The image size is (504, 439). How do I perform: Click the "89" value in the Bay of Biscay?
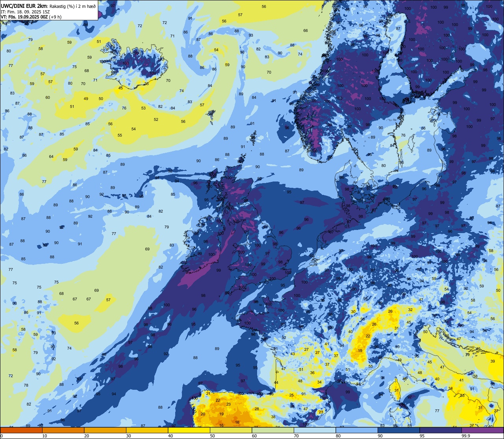(x=217, y=349)
